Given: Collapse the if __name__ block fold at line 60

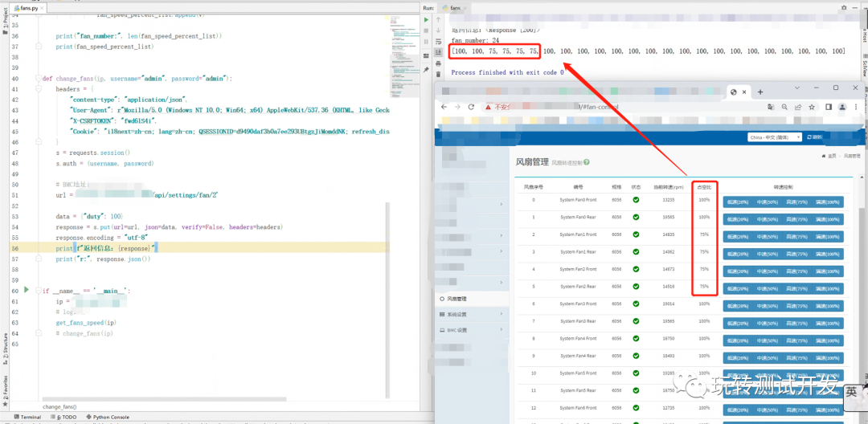Looking at the screenshot, I should (x=39, y=290).
